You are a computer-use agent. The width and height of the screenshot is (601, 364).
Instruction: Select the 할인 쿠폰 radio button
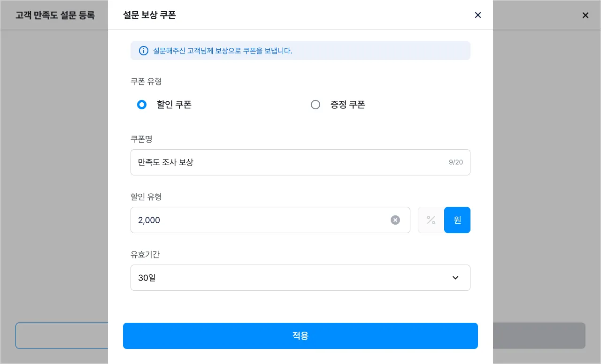pos(142,105)
